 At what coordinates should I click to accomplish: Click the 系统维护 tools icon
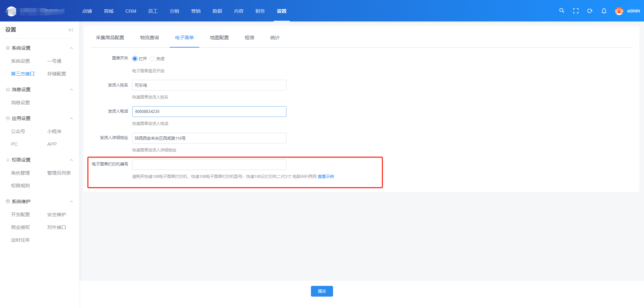8,201
